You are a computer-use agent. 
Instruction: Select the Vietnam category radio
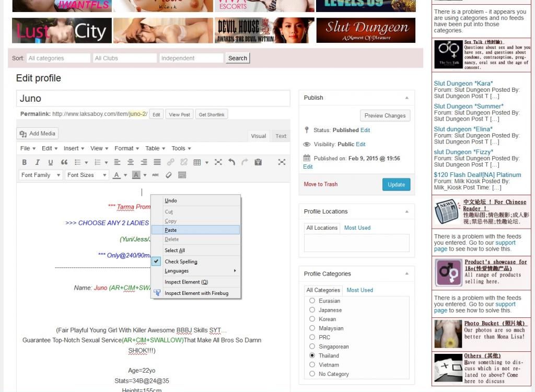click(312, 364)
